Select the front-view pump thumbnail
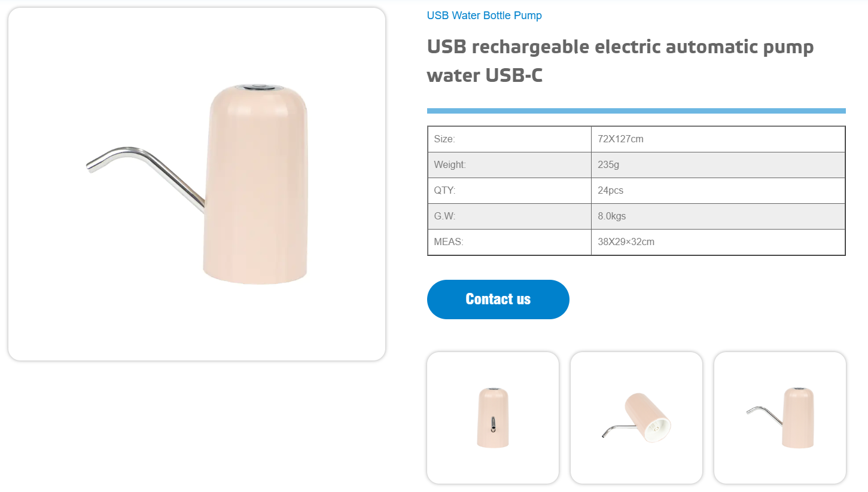Screen dimensions: 868x492 [493, 418]
